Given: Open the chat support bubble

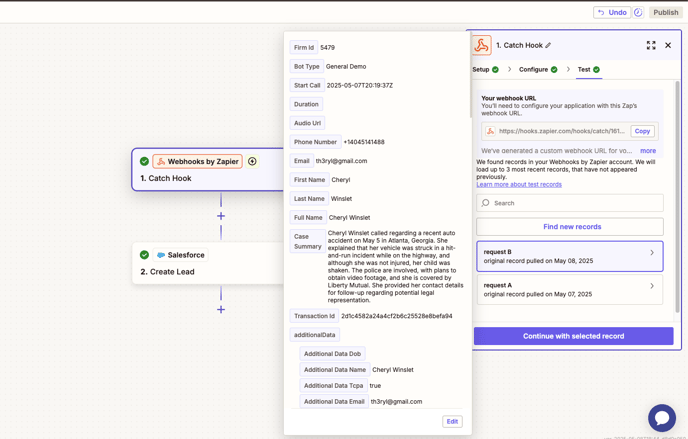Looking at the screenshot, I should [x=661, y=417].
